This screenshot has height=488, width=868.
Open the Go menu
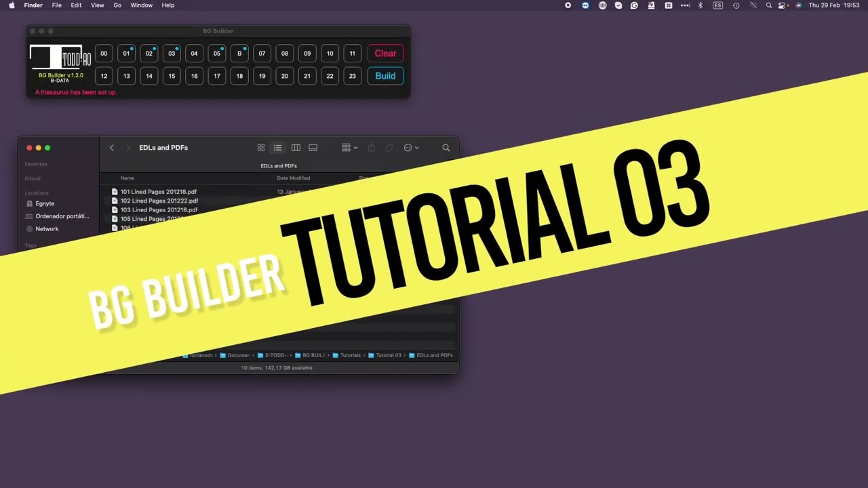[117, 5]
